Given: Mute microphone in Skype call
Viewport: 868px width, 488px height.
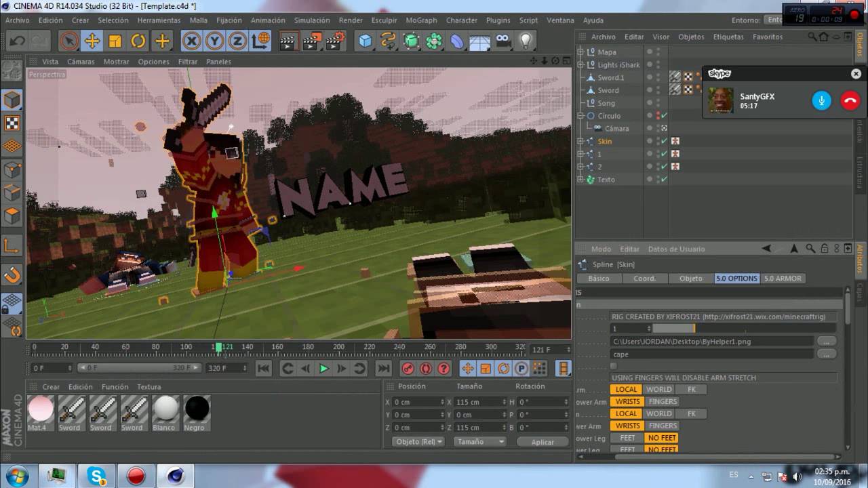Looking at the screenshot, I should coord(821,100).
